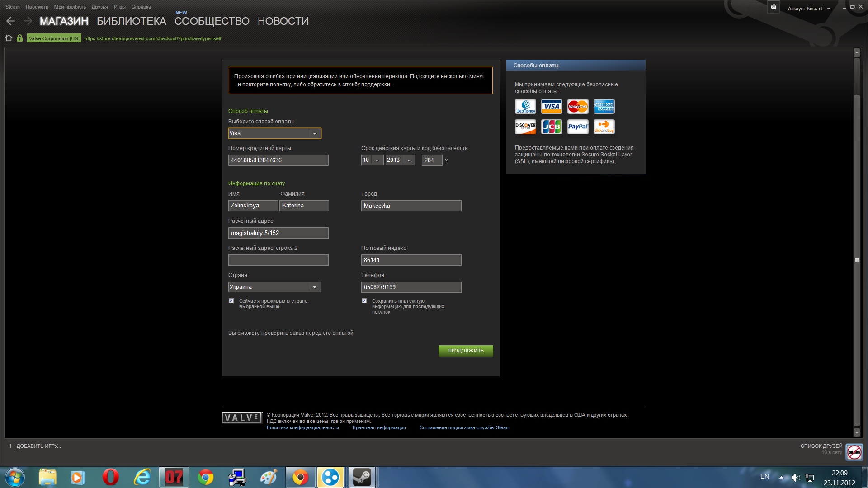Click the JCB payment logo
This screenshot has height=488, width=868.
[552, 127]
